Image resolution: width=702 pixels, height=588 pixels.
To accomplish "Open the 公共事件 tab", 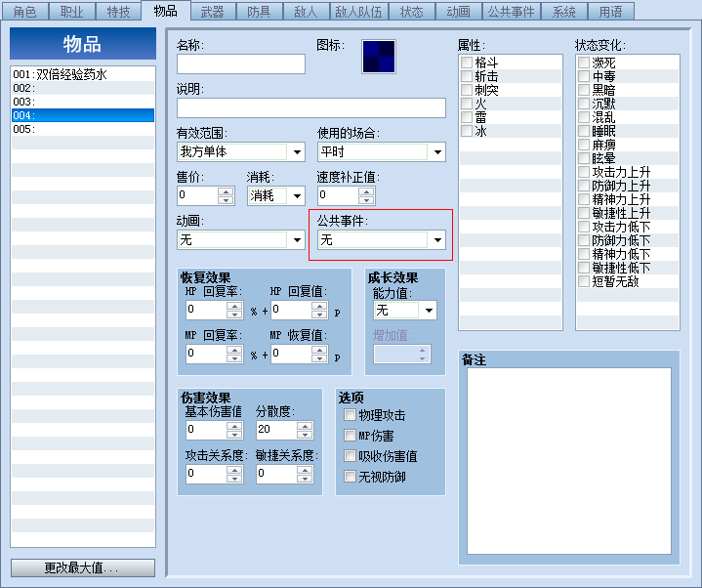I will (511, 12).
